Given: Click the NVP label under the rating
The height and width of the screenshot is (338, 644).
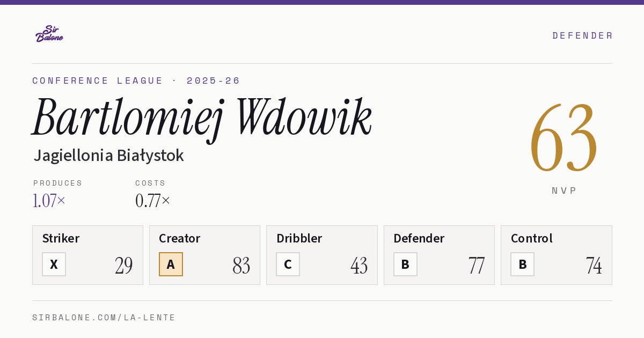Looking at the screenshot, I should tap(564, 190).
